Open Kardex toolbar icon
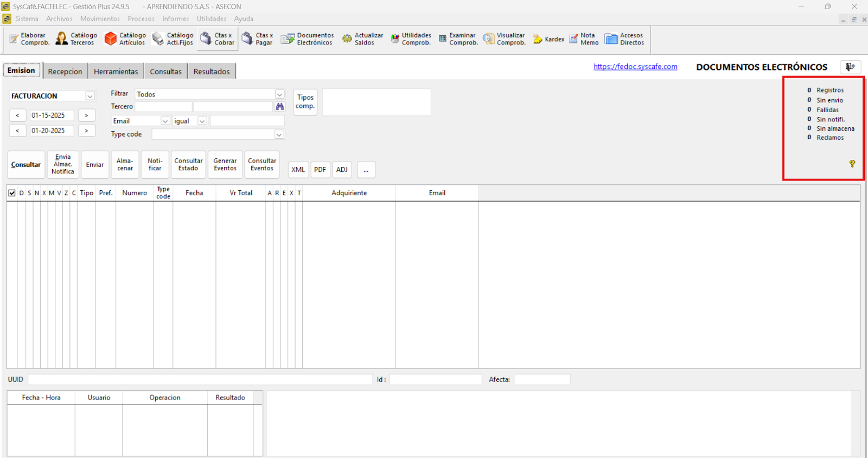The image size is (868, 458). pos(548,39)
